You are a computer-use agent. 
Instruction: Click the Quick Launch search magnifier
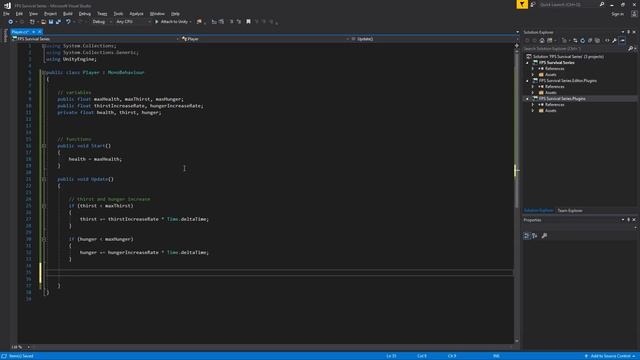[602, 4]
